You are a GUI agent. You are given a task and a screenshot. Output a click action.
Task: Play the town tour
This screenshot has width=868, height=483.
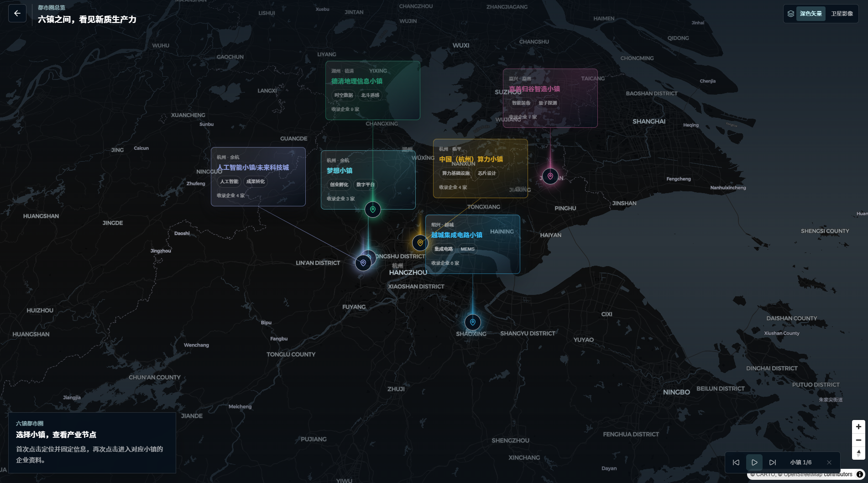(754, 462)
